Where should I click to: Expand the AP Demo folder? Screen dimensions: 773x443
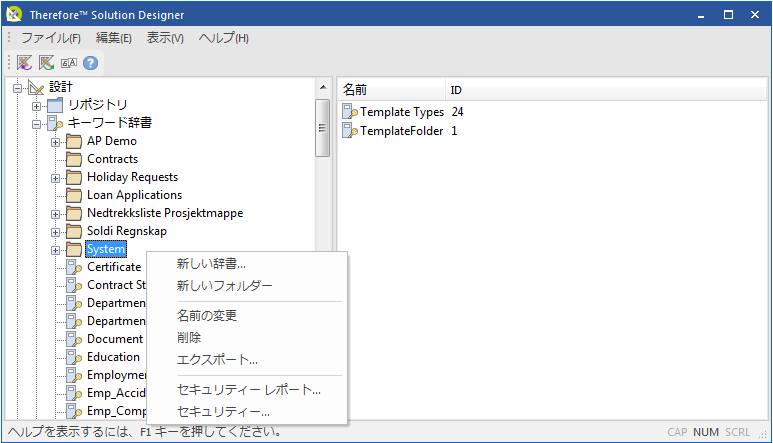pos(55,142)
